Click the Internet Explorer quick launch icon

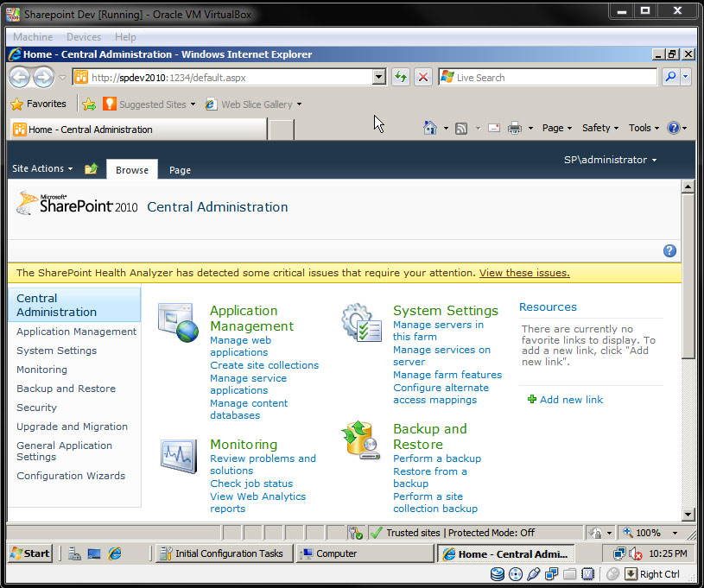pyautogui.click(x=115, y=553)
